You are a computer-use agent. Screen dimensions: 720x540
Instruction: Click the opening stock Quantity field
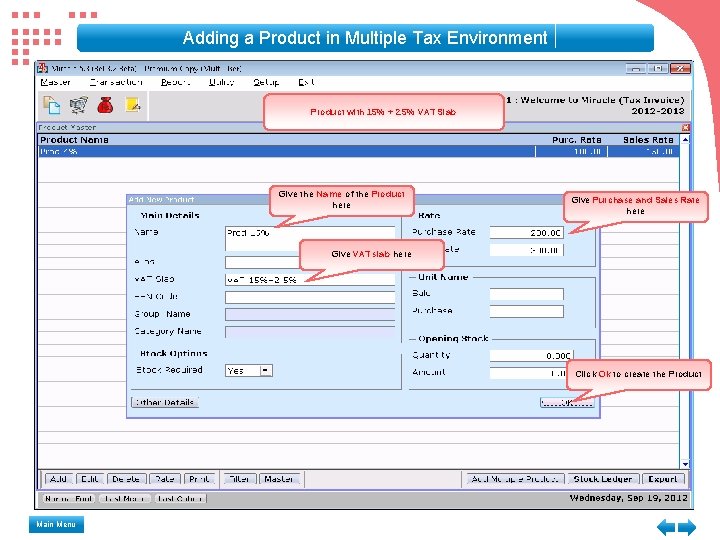[x=531, y=355]
